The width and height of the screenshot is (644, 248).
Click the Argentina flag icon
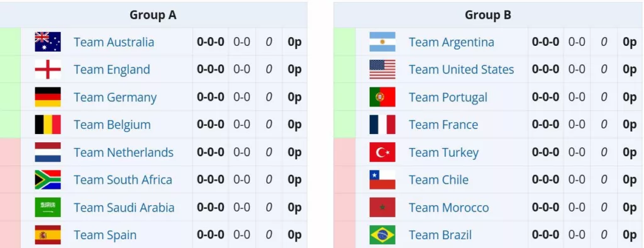[382, 42]
